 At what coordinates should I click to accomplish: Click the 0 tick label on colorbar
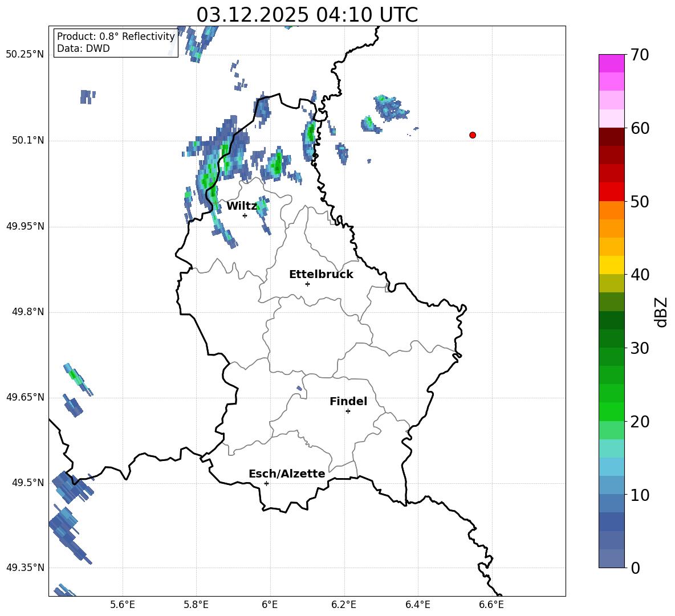pyautogui.click(x=636, y=568)
